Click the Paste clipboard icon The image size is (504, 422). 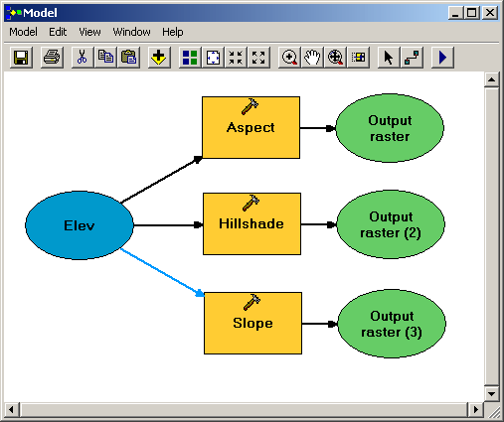129,58
